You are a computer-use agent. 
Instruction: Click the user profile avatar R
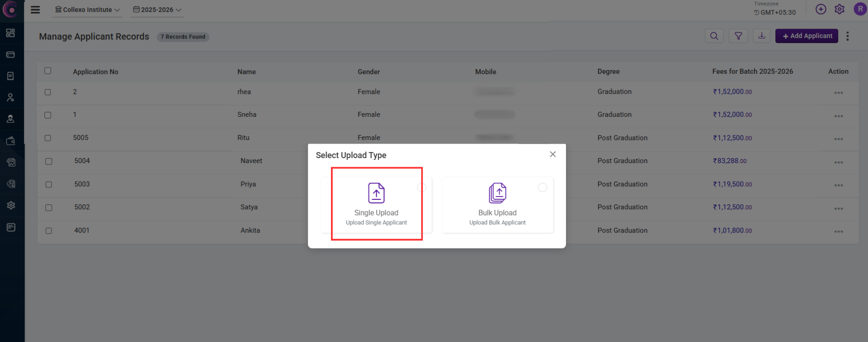859,9
